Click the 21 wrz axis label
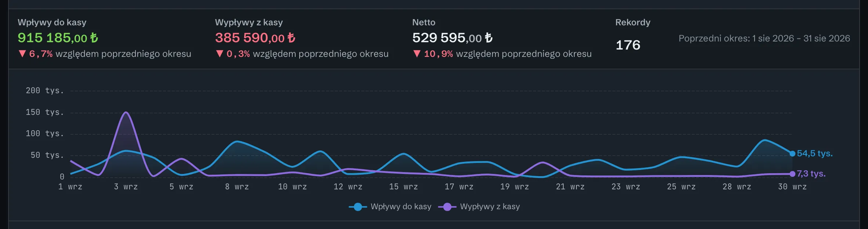 570,187
